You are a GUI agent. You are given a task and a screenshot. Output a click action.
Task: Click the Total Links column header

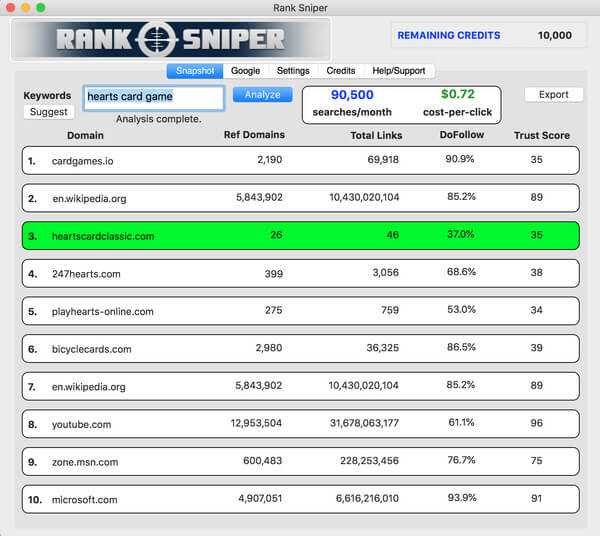click(377, 135)
